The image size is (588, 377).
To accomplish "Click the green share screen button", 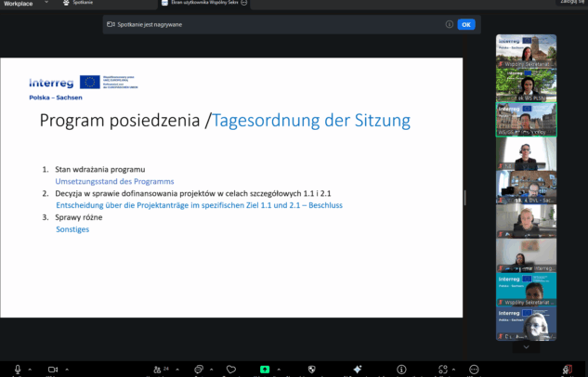I will [265, 370].
